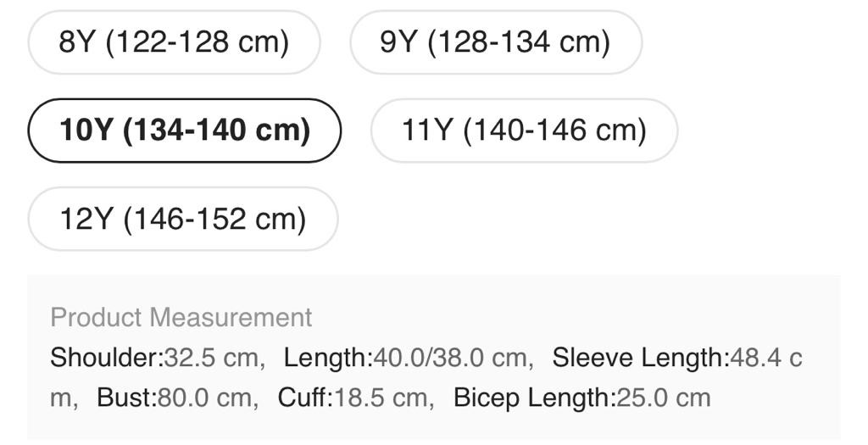Viewport: 868px width, 445px height.
Task: Click the Bicep Length label
Action: click(x=532, y=398)
